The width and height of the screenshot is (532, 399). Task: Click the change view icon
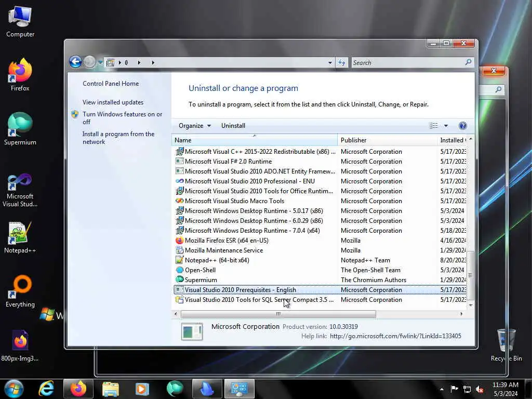tap(434, 126)
